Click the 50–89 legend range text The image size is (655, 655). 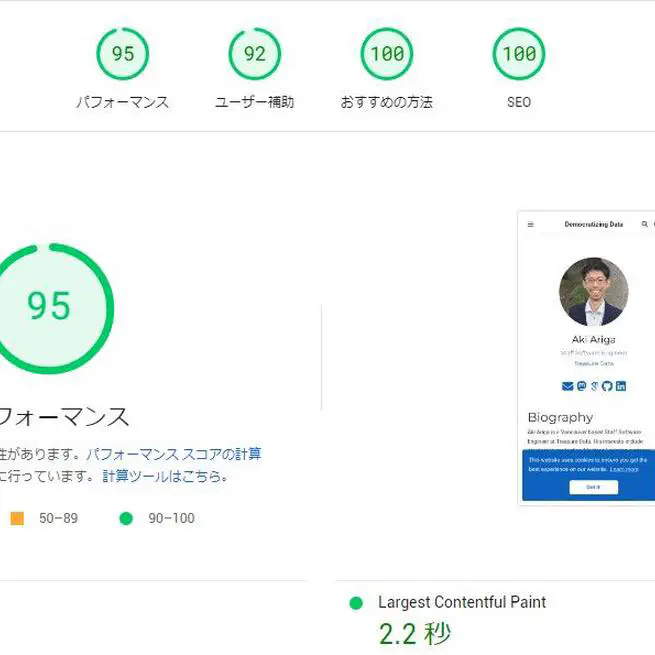(x=58, y=518)
